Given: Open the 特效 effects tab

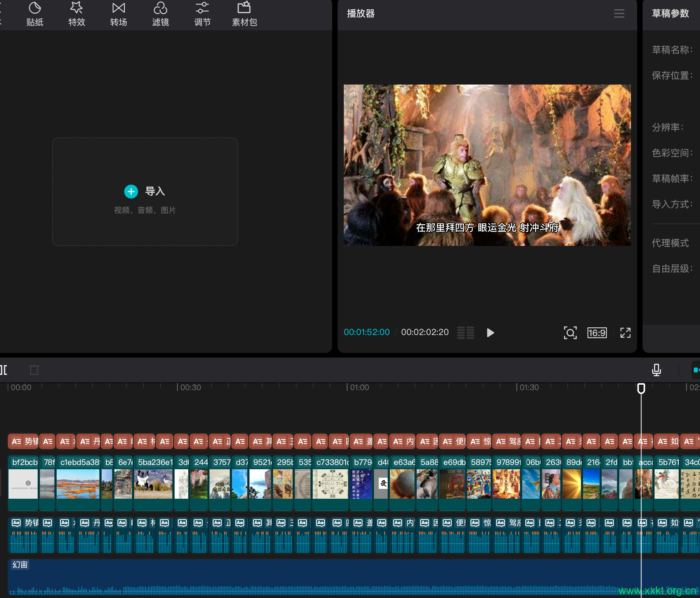Looking at the screenshot, I should point(76,14).
